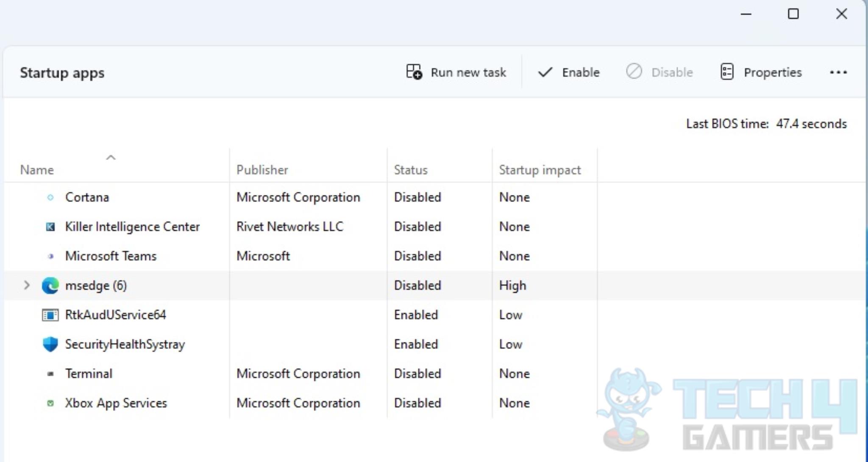Click Disabled status of Cortana

(x=417, y=197)
